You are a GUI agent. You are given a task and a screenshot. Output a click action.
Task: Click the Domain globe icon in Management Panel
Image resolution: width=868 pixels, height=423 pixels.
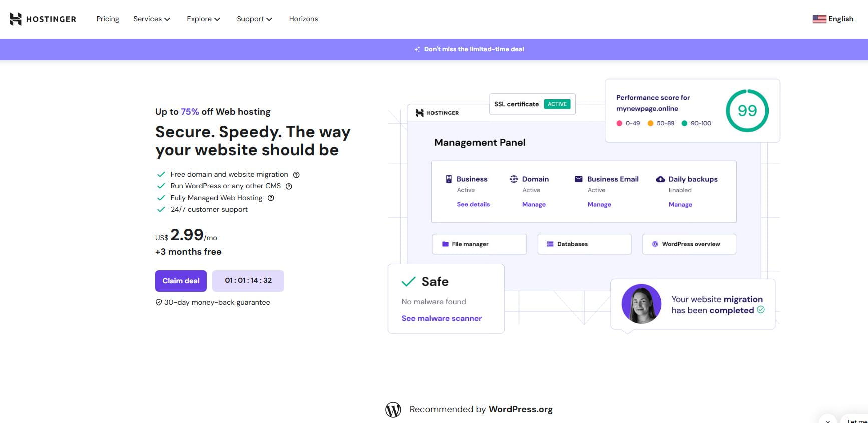click(513, 179)
